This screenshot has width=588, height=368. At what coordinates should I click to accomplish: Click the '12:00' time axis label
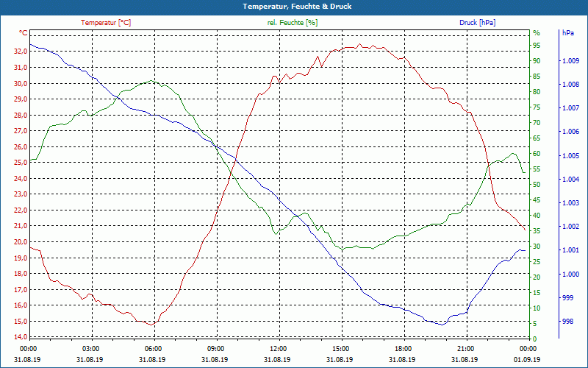coord(278,349)
